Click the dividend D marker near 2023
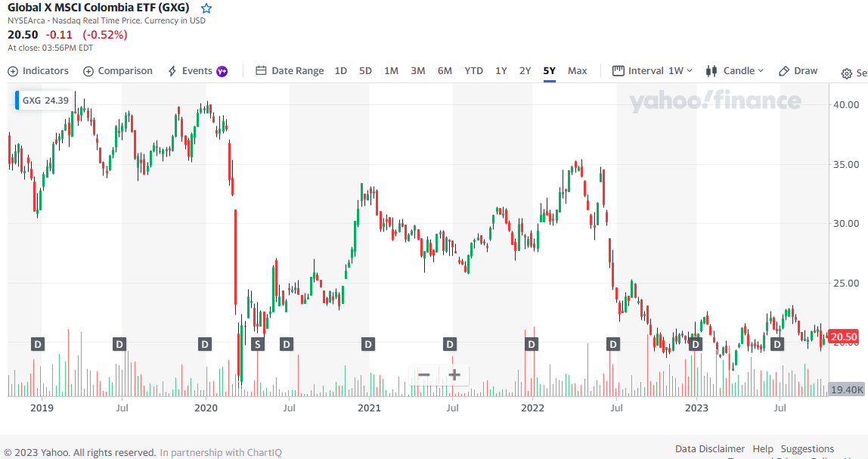The height and width of the screenshot is (459, 868). 696,344
